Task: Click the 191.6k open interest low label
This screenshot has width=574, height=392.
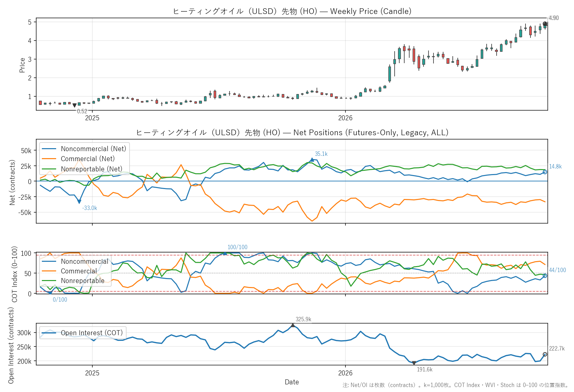Action: coord(425,369)
